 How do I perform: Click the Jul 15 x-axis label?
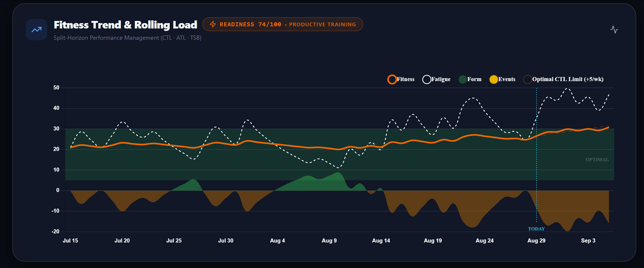tap(70, 241)
